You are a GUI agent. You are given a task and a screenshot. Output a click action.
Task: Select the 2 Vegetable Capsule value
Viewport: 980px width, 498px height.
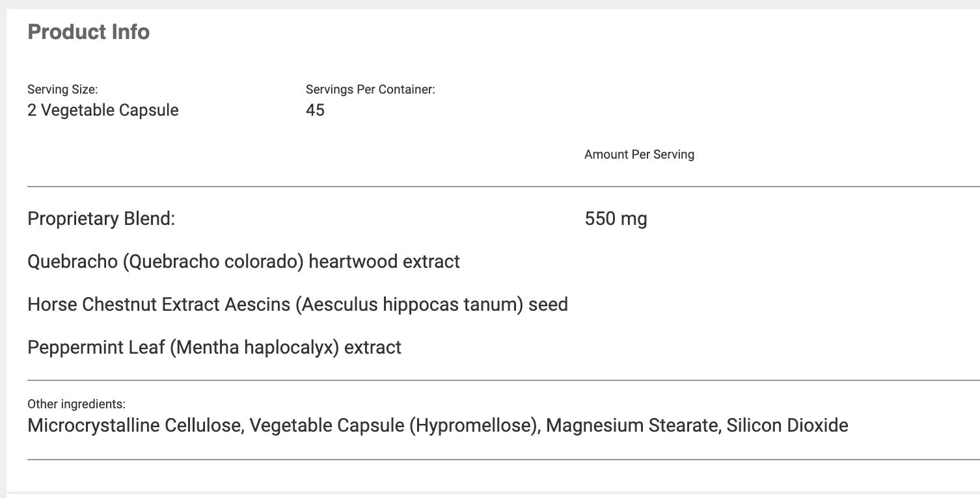pyautogui.click(x=103, y=110)
